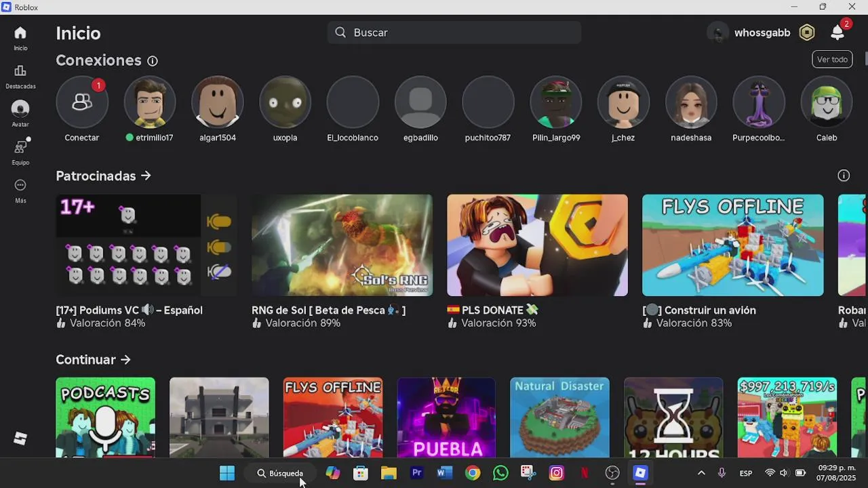Open the Robux balance icon
The width and height of the screenshot is (868, 488).
tap(807, 33)
